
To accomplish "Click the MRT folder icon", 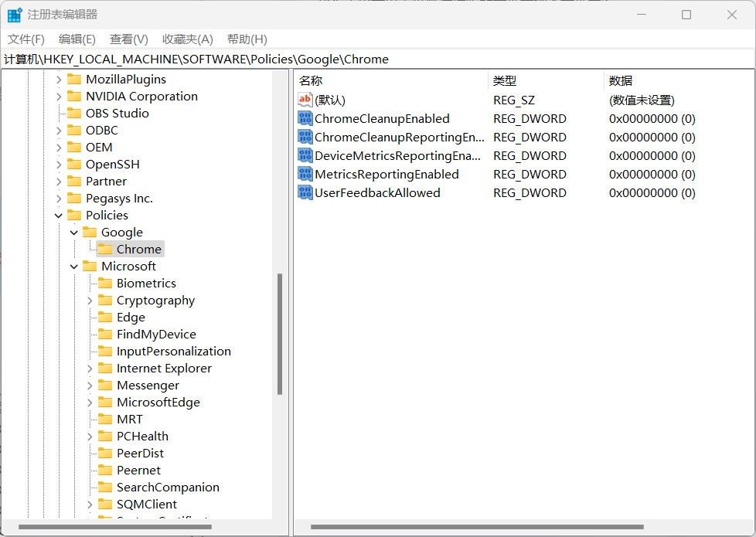I will point(105,419).
